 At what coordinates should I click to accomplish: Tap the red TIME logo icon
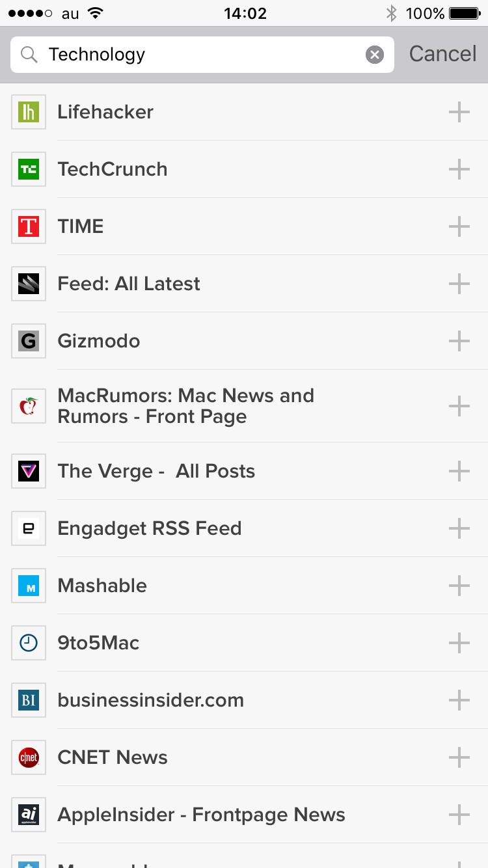click(x=29, y=226)
